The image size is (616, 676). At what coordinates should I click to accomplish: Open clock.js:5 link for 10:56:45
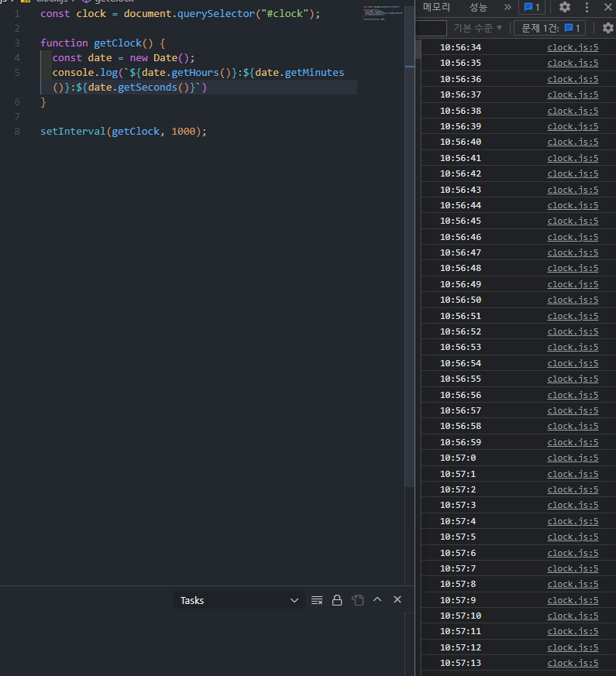coord(573,221)
